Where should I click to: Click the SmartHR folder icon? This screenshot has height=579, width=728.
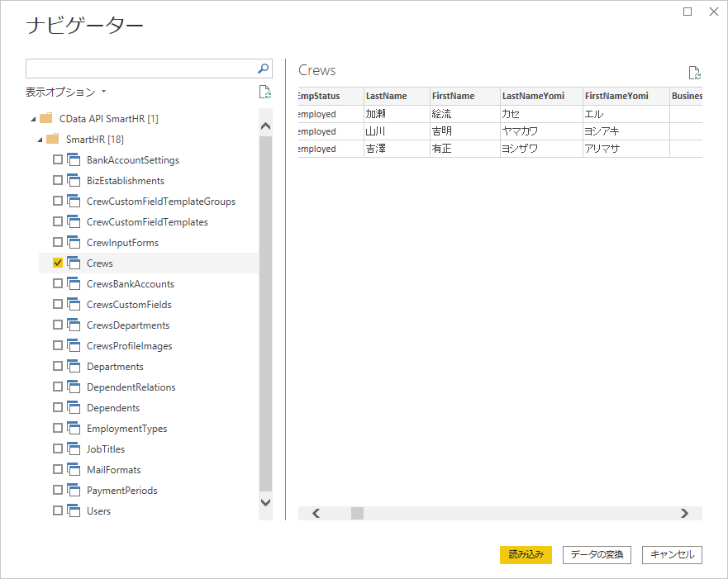(52, 139)
